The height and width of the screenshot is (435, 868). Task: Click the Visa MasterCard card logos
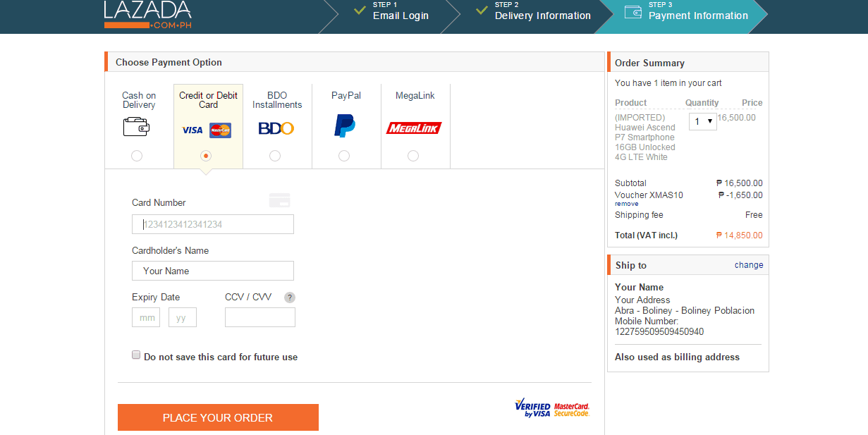(207, 130)
